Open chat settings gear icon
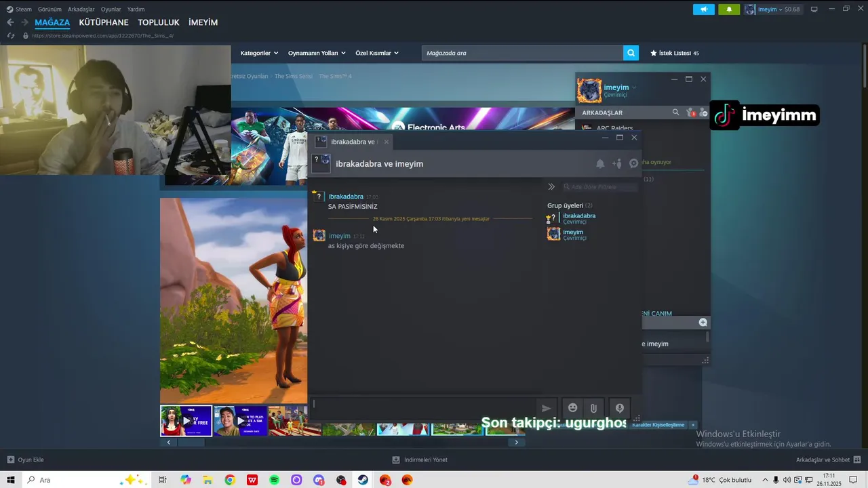Image resolution: width=868 pixels, height=488 pixels. (634, 163)
